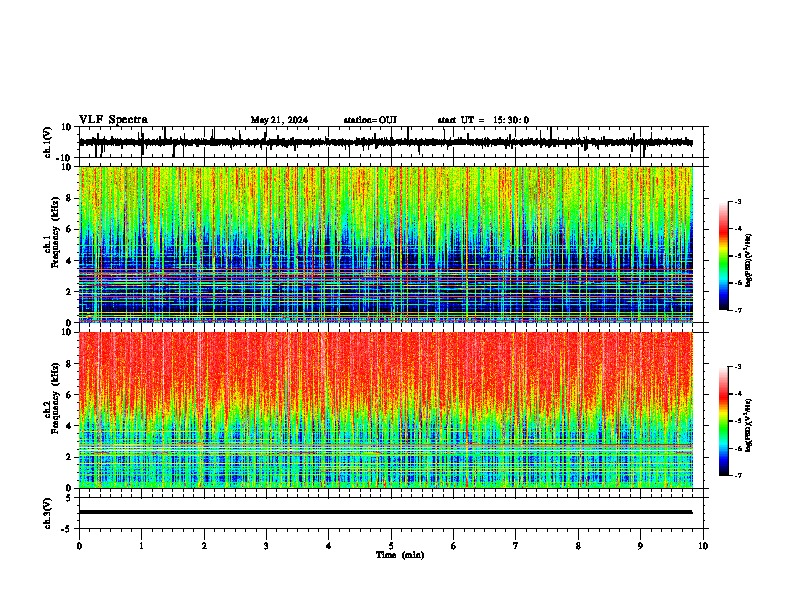Click the "4" kHz tick of ch.1 spectrogram

(x=69, y=261)
